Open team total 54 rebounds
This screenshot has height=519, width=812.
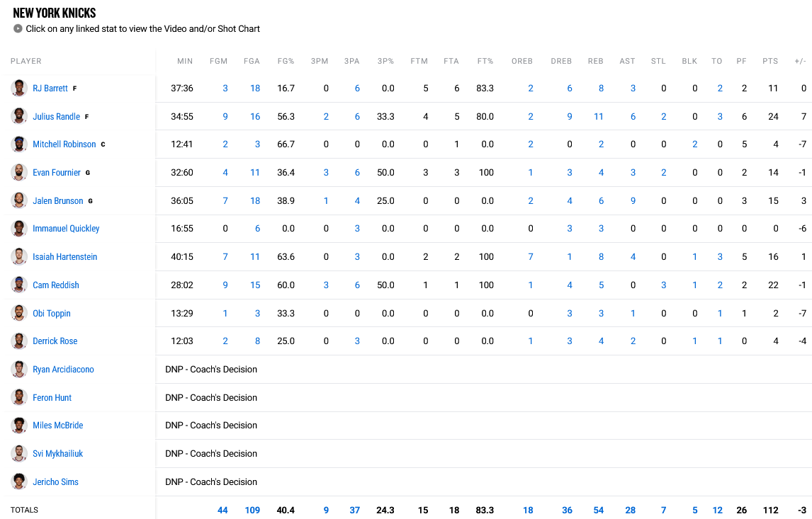coord(598,511)
